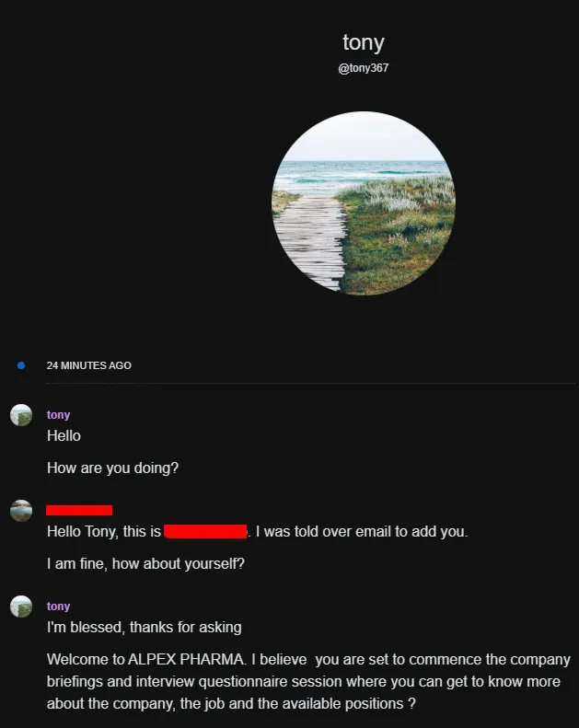
Task: Click tony's purple name above Hello
Action: point(59,414)
